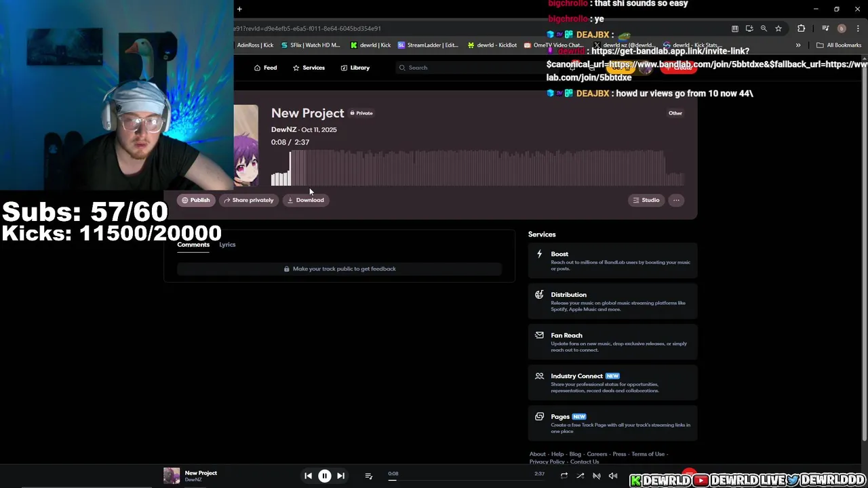
Task: Click the Help footer link
Action: (x=557, y=454)
